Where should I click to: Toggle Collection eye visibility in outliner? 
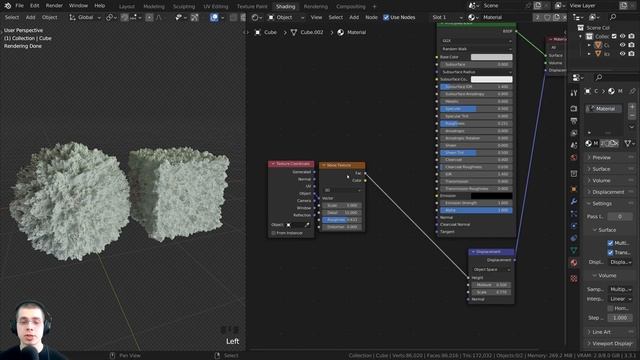[622, 36]
